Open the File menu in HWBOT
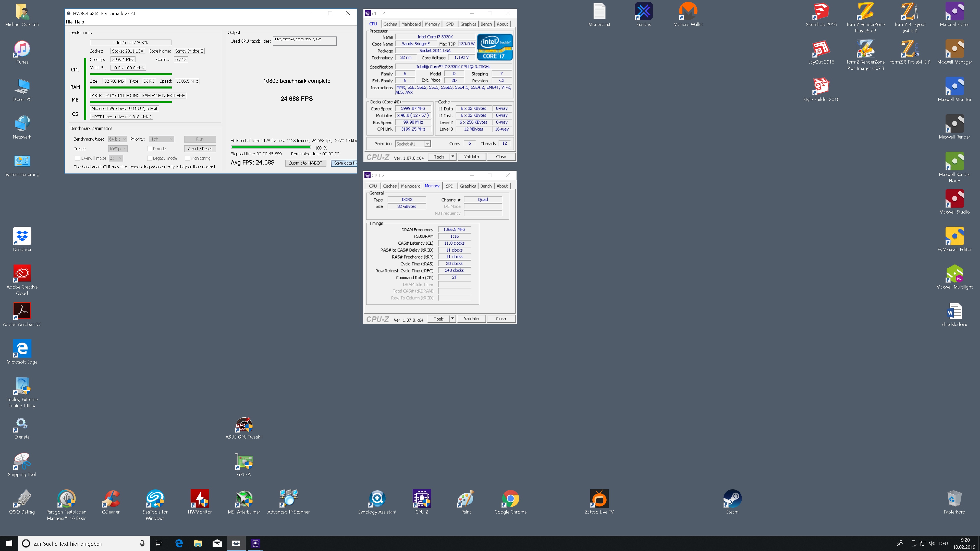Image resolution: width=980 pixels, height=551 pixels. 69,22
